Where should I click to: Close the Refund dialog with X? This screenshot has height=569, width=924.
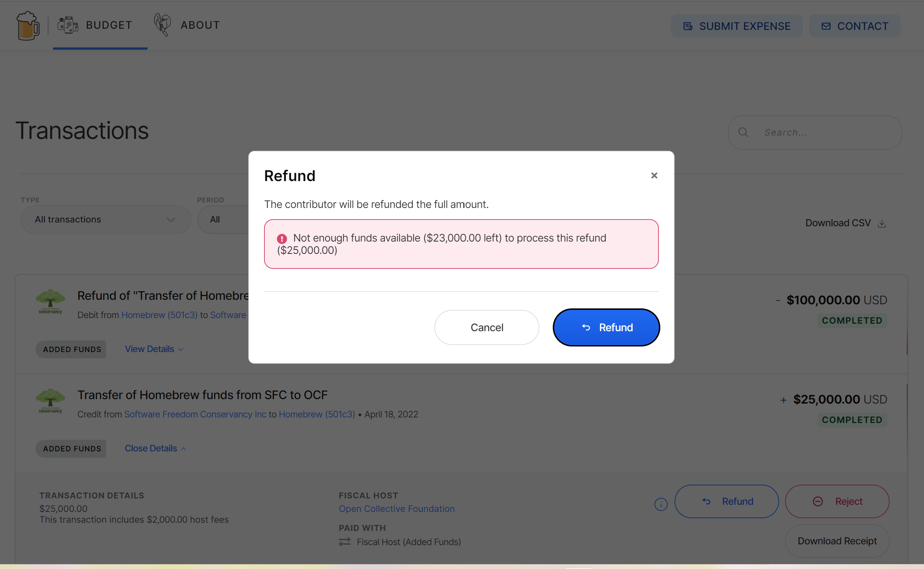point(654,175)
